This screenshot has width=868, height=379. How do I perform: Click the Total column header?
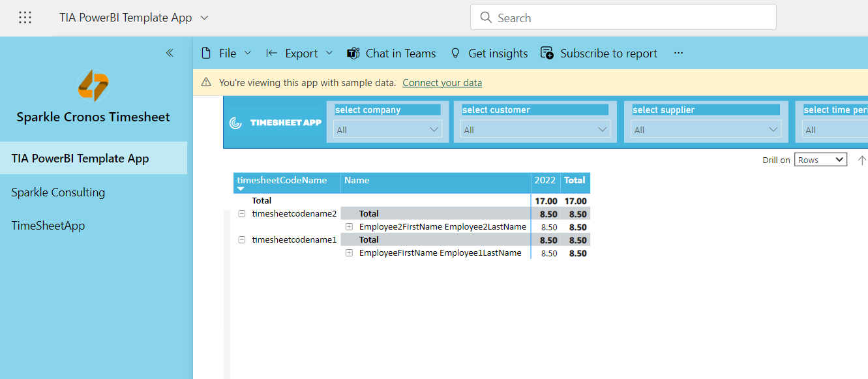[575, 183]
